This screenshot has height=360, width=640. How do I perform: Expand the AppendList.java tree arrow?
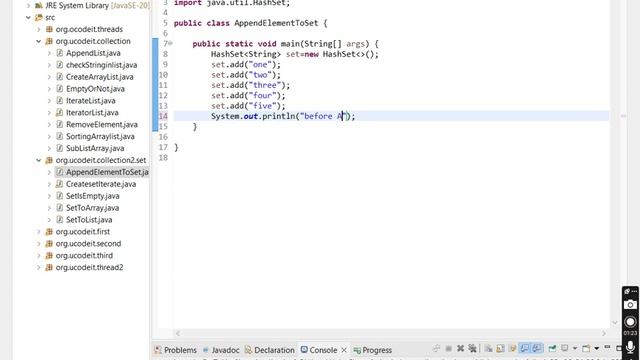(x=49, y=53)
